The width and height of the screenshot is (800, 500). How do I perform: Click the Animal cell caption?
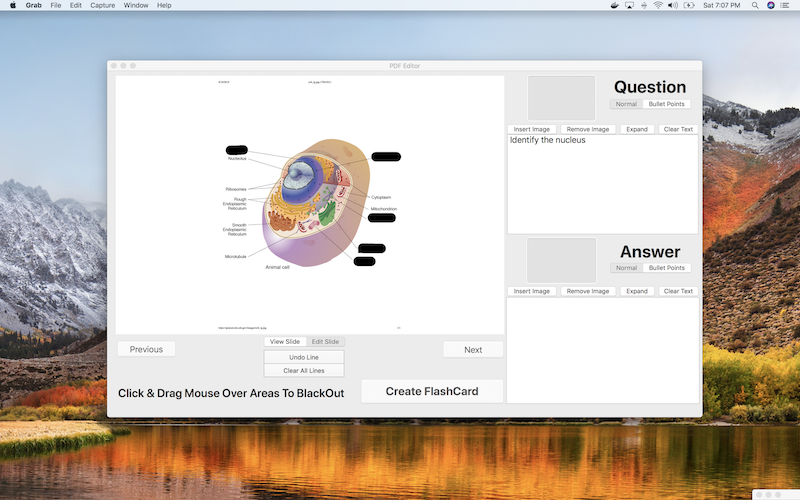click(x=278, y=267)
